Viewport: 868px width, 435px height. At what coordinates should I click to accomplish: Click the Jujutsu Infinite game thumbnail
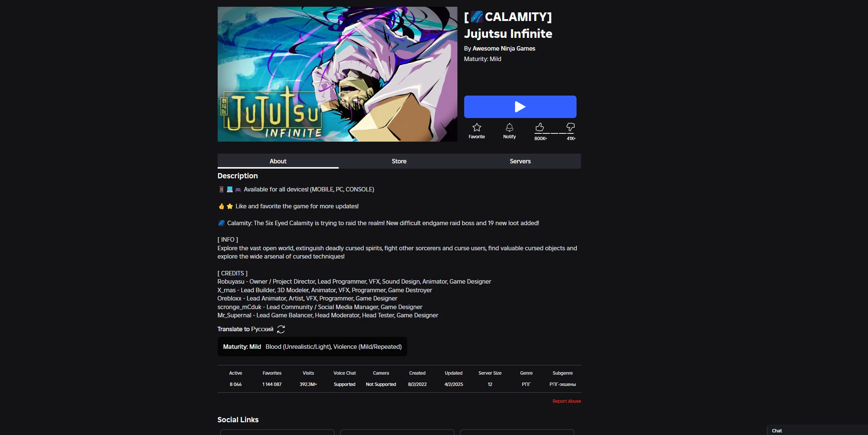[x=337, y=74]
